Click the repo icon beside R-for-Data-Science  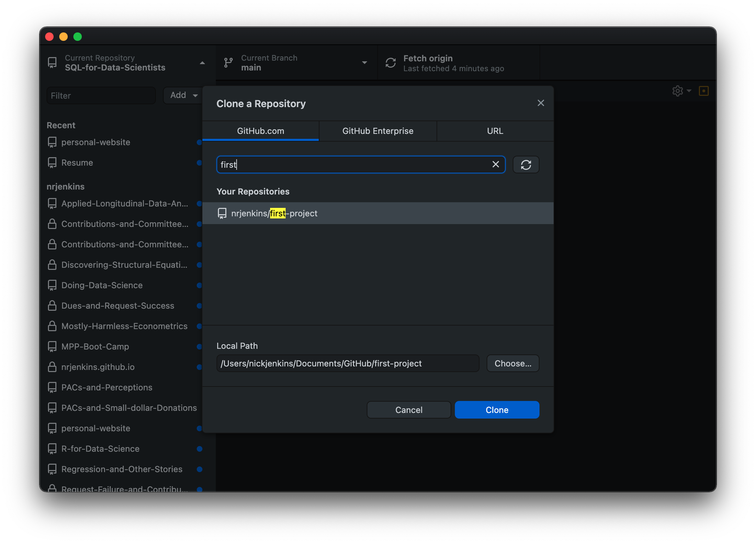pos(52,449)
